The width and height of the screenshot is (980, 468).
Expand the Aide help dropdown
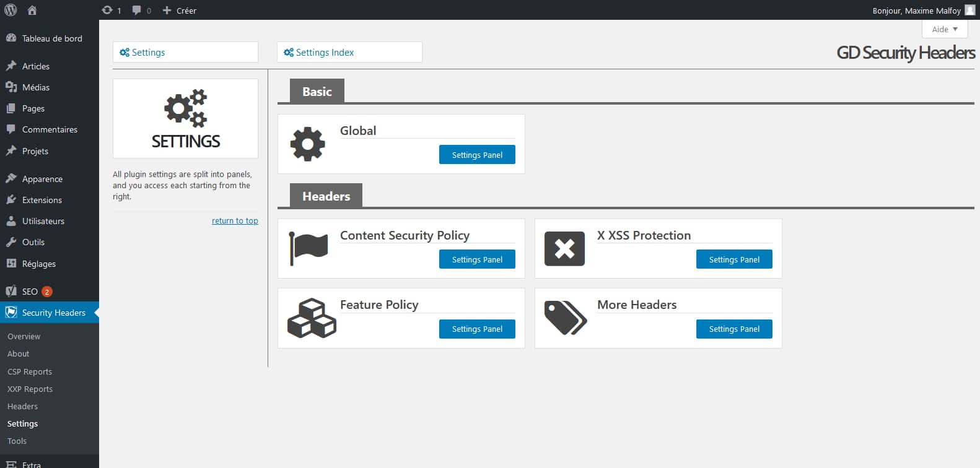coord(945,29)
